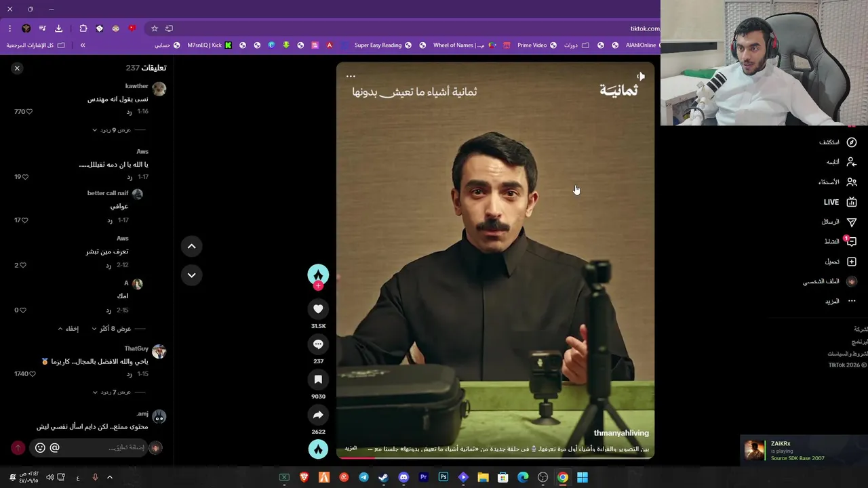Seek using the video progress bar
Viewport: 868px width, 488px height.
coord(495,457)
